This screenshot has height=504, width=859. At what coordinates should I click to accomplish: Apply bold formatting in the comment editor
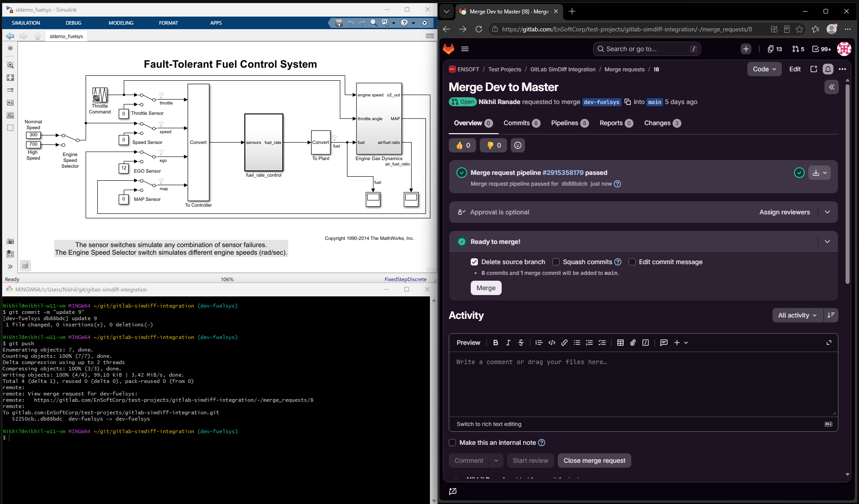(x=495, y=343)
